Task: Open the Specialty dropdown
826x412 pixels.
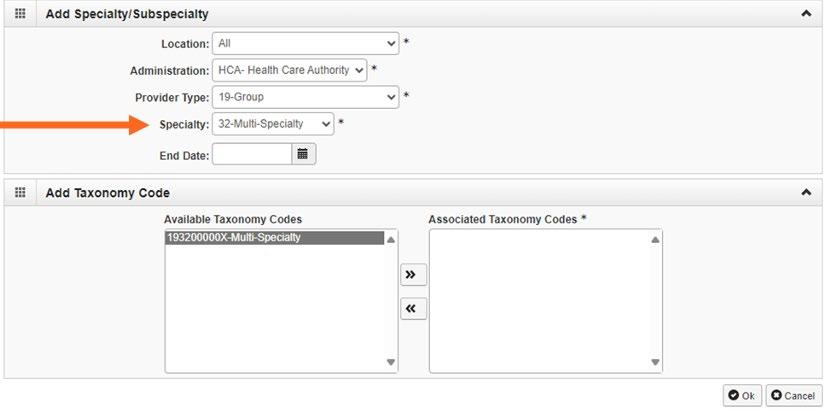Action: 273,124
